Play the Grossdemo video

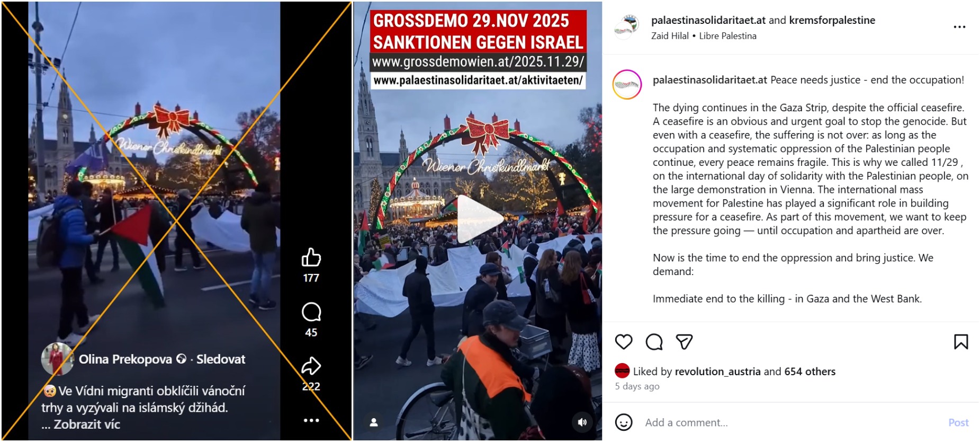click(478, 219)
